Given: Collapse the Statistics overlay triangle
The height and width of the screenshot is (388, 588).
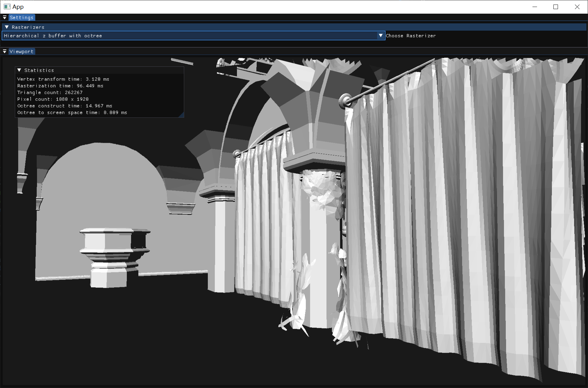Looking at the screenshot, I should point(19,70).
